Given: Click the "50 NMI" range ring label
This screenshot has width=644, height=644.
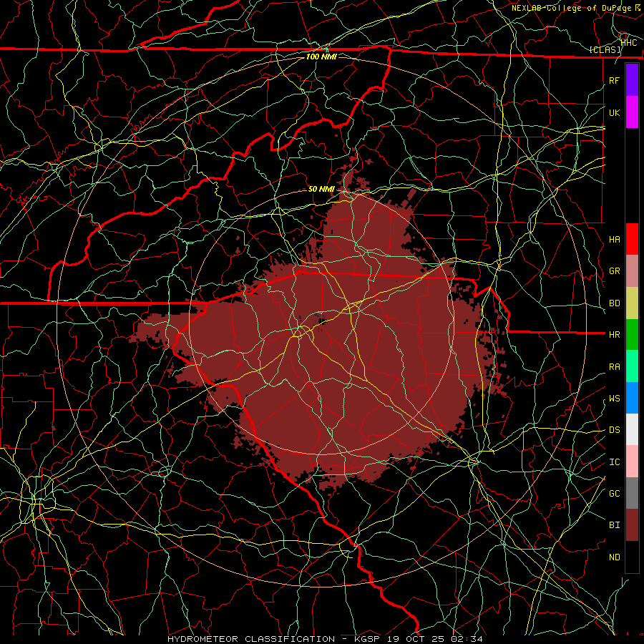Looking at the screenshot, I should click(x=321, y=189).
